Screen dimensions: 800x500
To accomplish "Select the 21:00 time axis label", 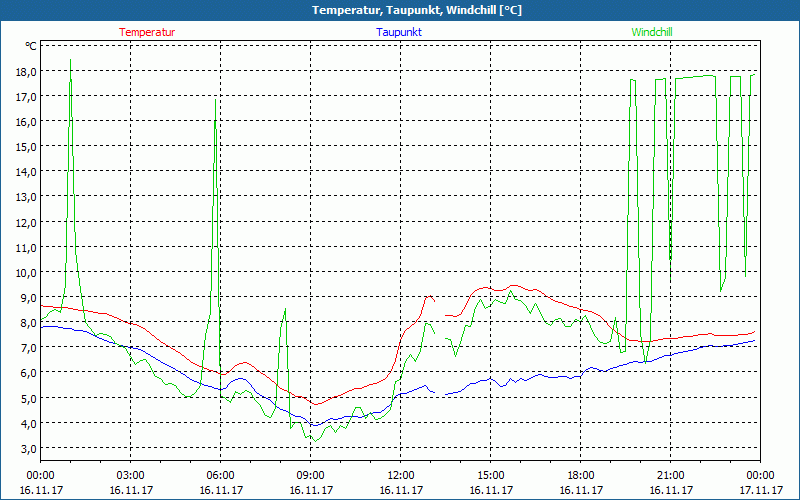I will point(670,475).
